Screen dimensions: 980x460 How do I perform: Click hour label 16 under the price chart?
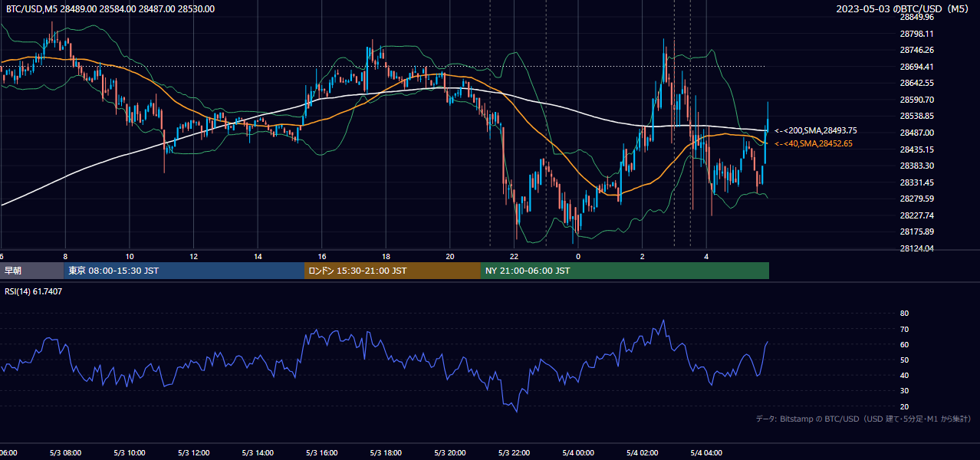(322, 256)
